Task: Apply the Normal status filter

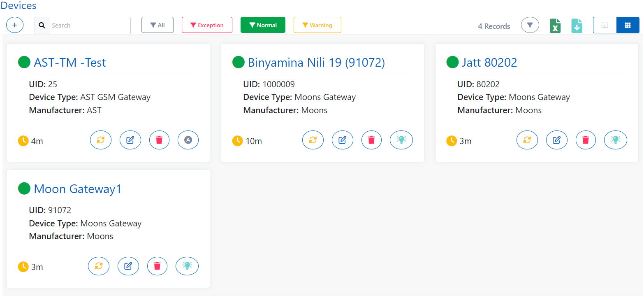Action: (x=263, y=25)
